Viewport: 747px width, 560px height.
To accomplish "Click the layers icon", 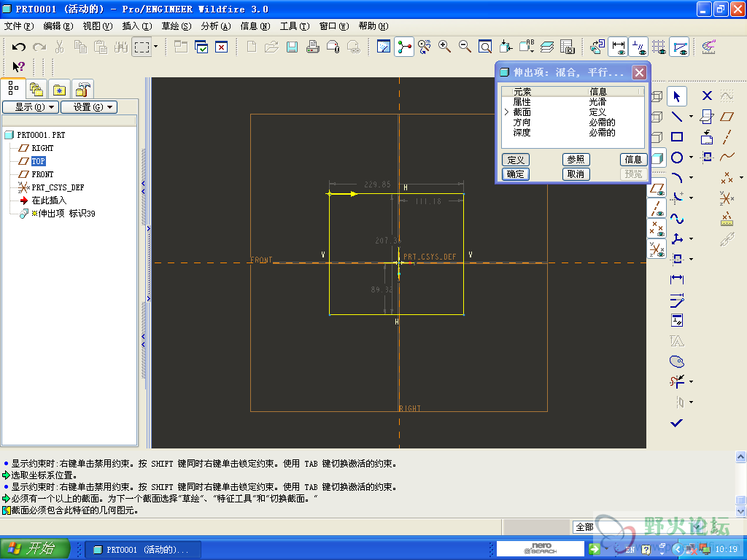I will [546, 47].
